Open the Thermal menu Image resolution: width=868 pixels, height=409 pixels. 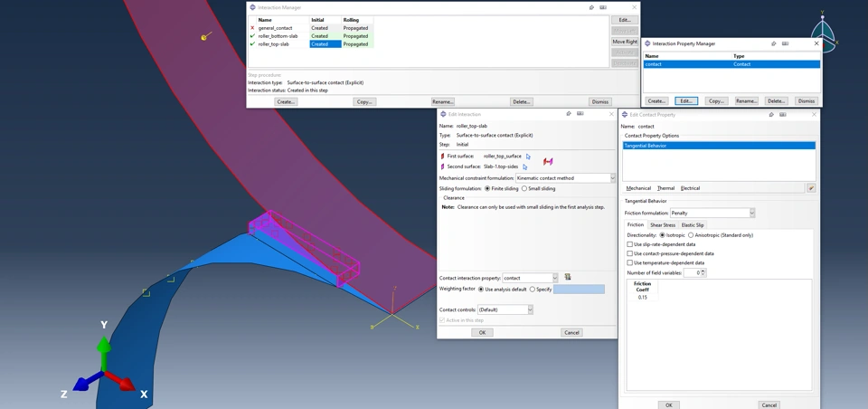[x=666, y=188]
